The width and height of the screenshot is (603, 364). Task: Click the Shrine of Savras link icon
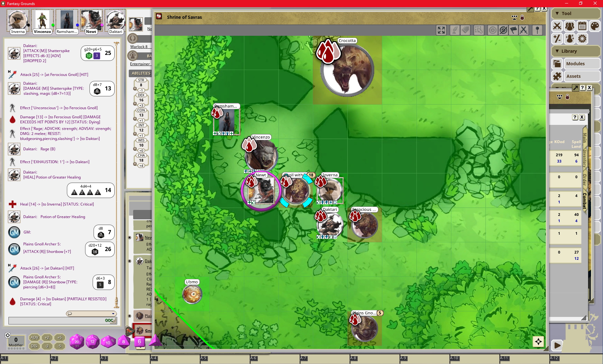(x=159, y=16)
